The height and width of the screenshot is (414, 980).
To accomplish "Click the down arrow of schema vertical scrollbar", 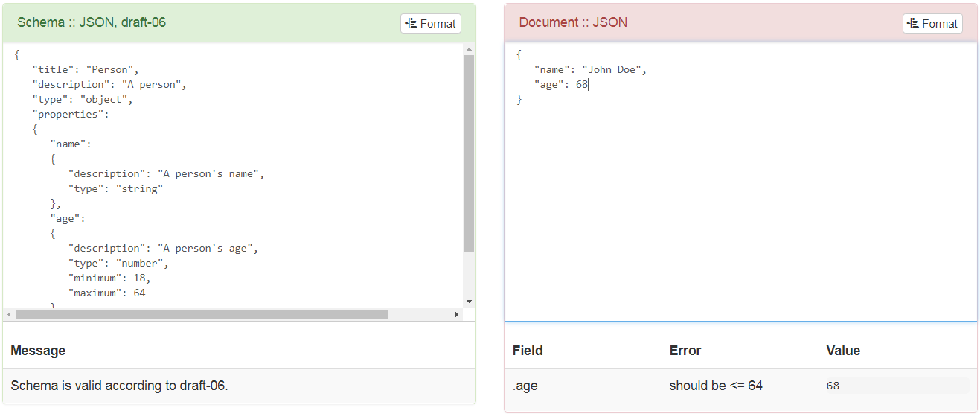I will (469, 301).
